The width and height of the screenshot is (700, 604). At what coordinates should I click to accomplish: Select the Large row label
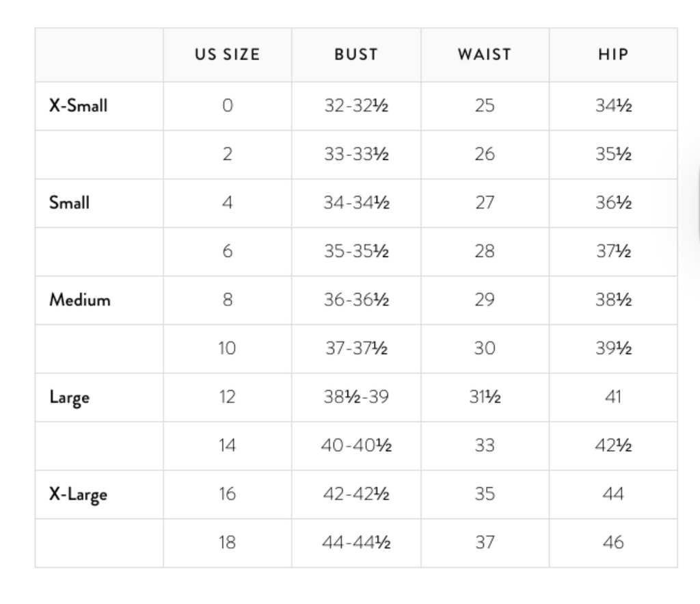tap(69, 397)
